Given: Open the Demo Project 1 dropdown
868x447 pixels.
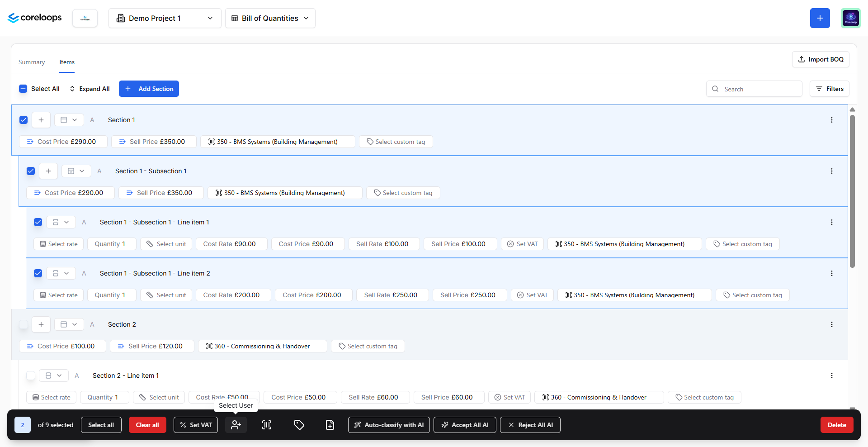Looking at the screenshot, I should click(x=165, y=18).
